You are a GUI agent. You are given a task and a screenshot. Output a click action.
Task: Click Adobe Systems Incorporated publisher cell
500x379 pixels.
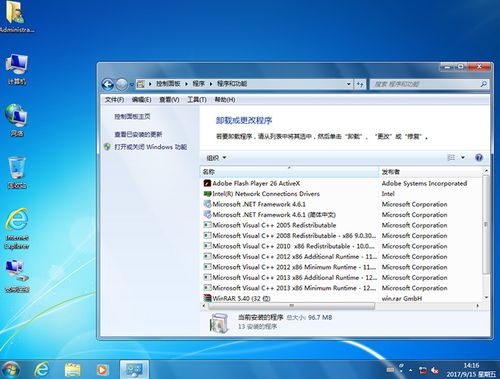[424, 183]
